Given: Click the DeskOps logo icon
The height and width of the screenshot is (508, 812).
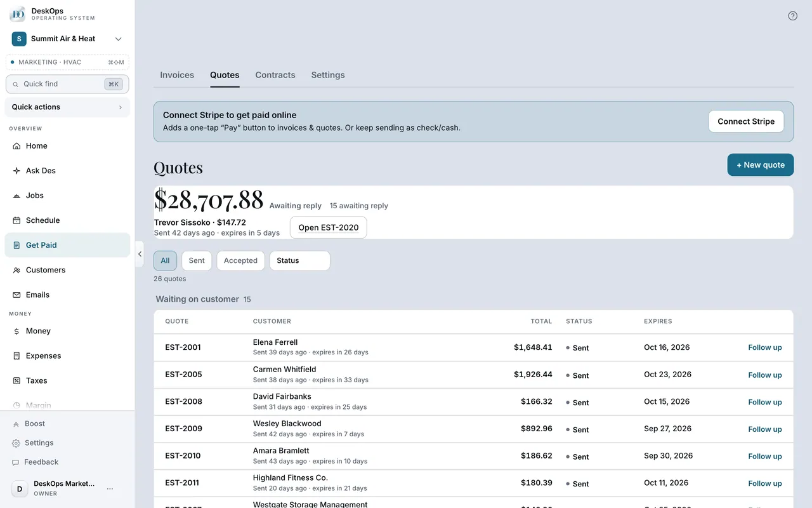Looking at the screenshot, I should pyautogui.click(x=18, y=14).
